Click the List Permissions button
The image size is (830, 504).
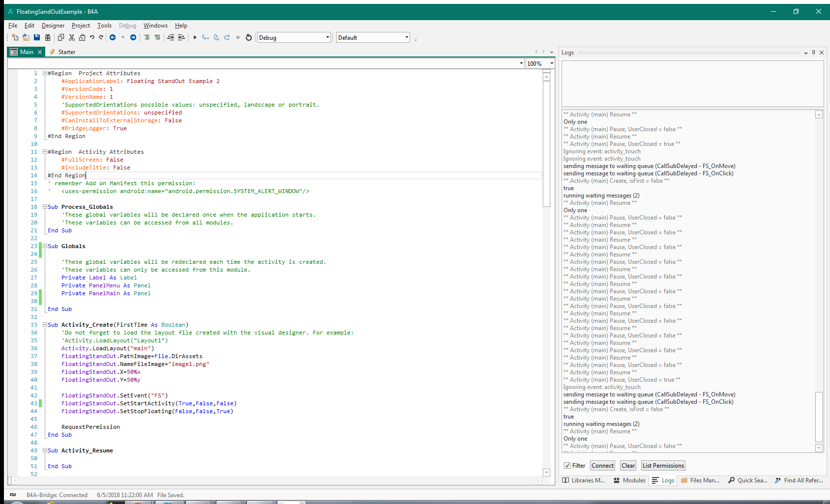(x=663, y=466)
